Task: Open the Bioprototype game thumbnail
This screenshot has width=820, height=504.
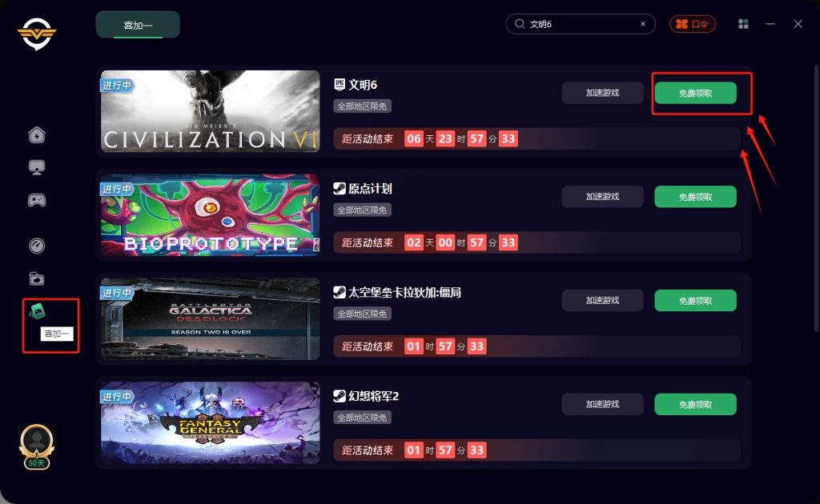Action: 210,215
